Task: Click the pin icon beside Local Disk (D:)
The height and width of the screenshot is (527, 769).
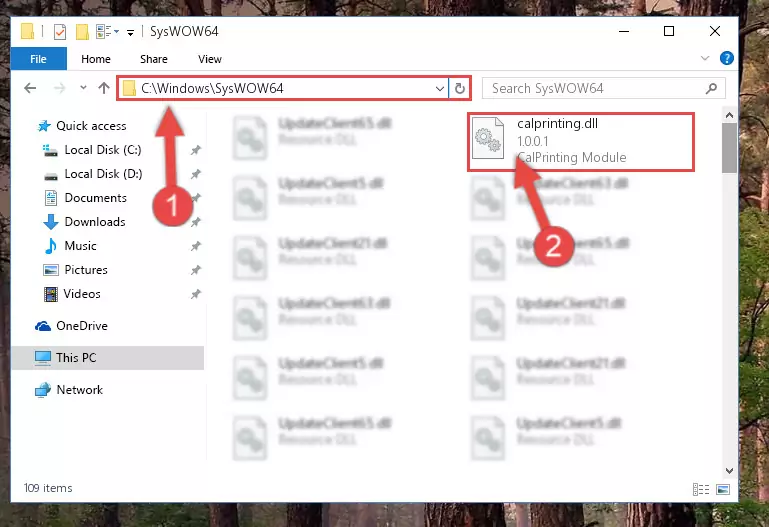Action: (196, 174)
